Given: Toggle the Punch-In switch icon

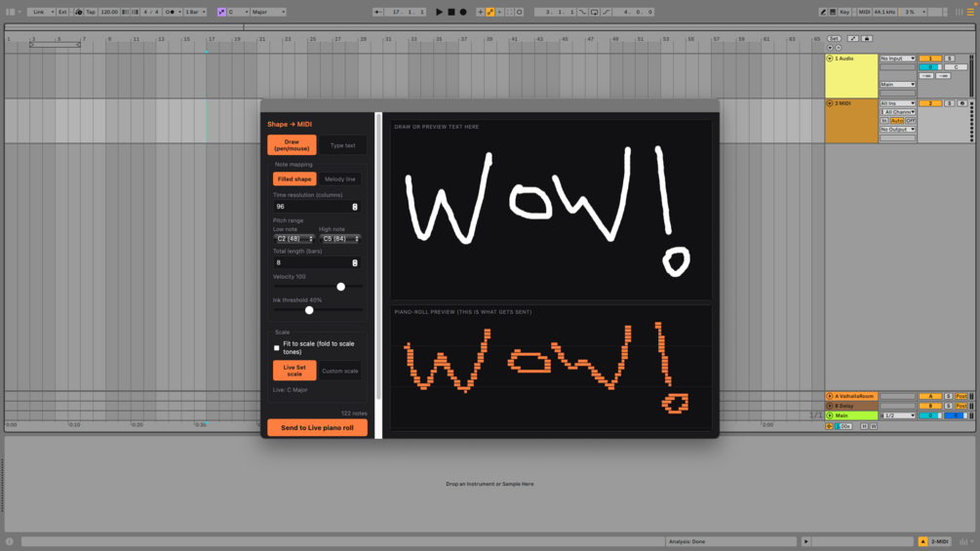Looking at the screenshot, I should click(582, 12).
